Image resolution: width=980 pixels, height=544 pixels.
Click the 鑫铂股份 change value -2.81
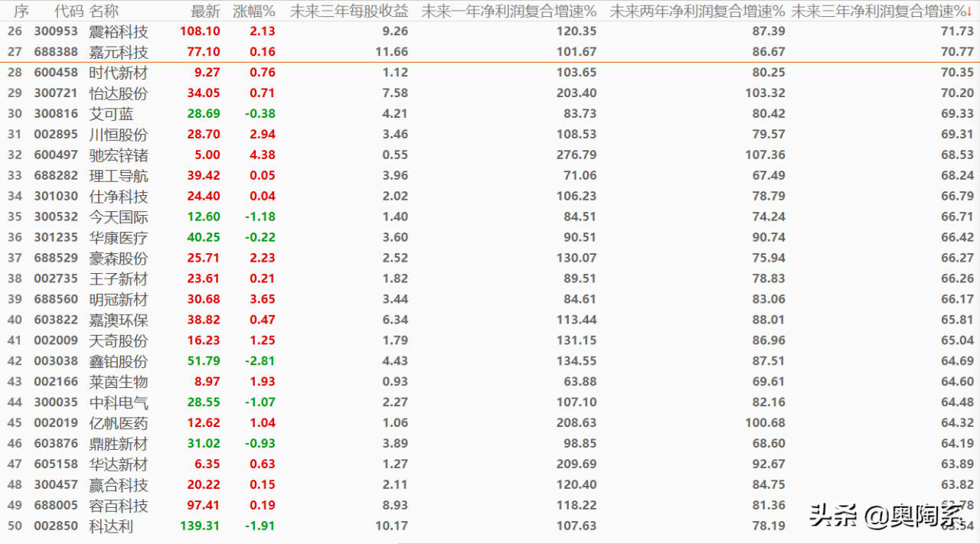[x=260, y=361]
